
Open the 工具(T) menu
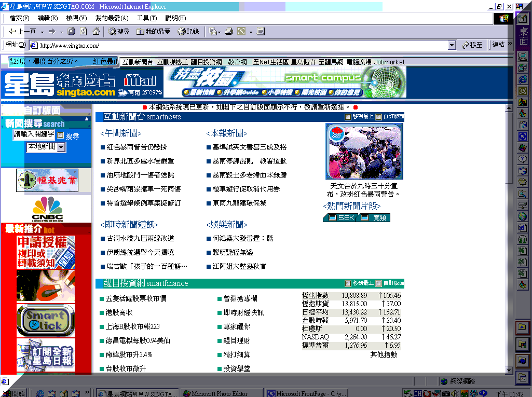pyautogui.click(x=147, y=18)
